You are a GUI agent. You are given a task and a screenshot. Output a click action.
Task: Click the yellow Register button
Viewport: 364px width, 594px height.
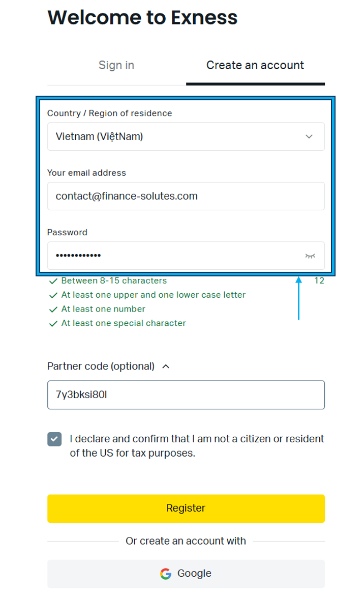pyautogui.click(x=186, y=508)
